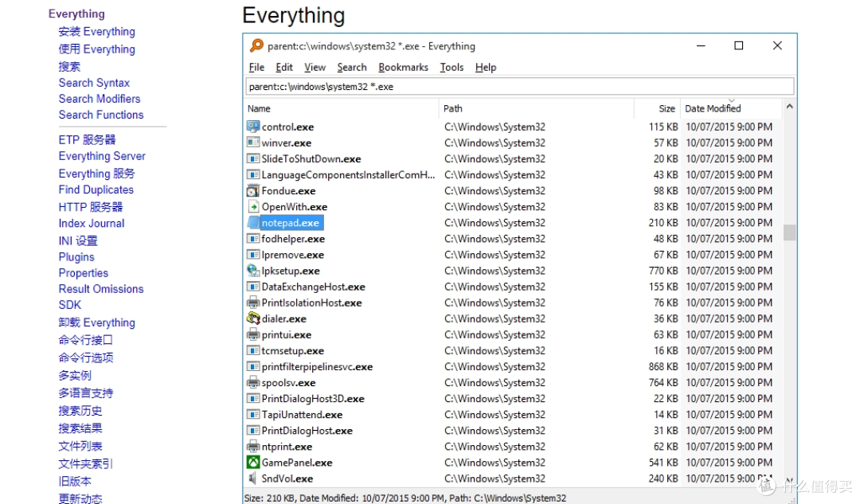Click the DataExchangeHost.exe file icon

253,287
